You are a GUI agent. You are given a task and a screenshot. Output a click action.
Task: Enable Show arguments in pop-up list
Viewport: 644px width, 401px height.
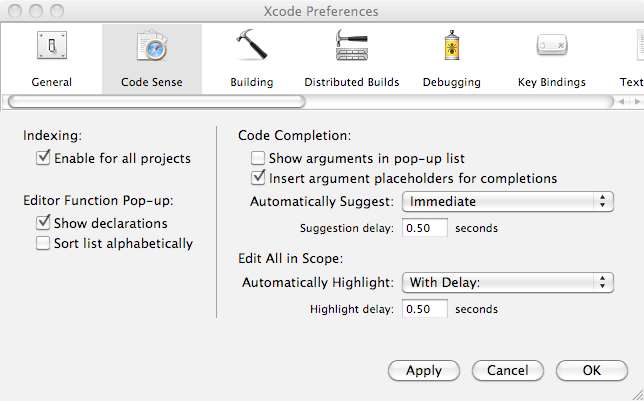click(x=258, y=158)
